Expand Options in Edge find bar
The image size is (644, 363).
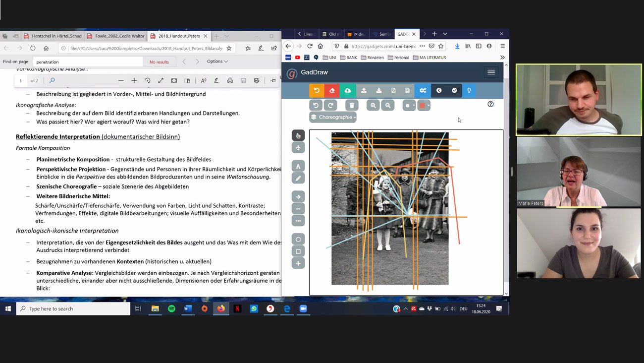[x=217, y=61]
